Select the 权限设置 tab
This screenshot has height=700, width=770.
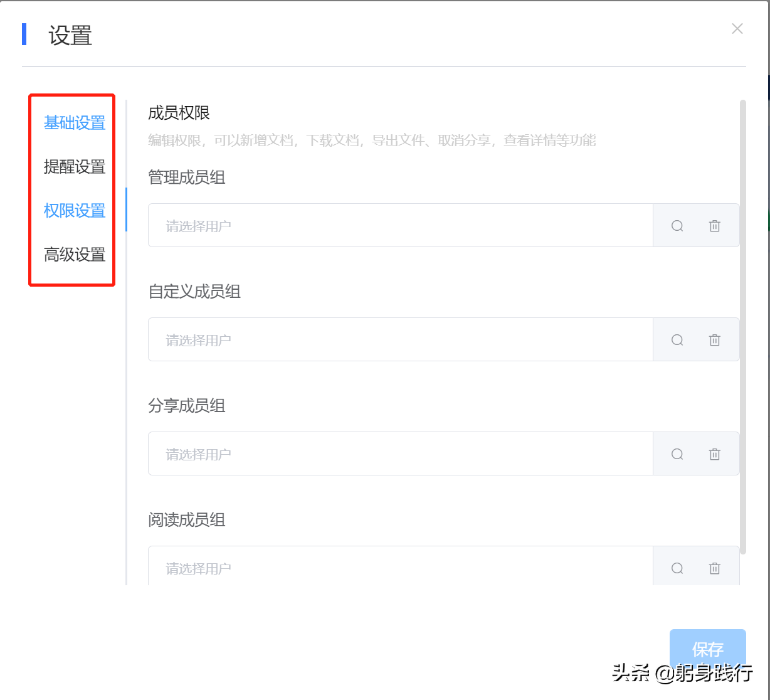(x=75, y=211)
